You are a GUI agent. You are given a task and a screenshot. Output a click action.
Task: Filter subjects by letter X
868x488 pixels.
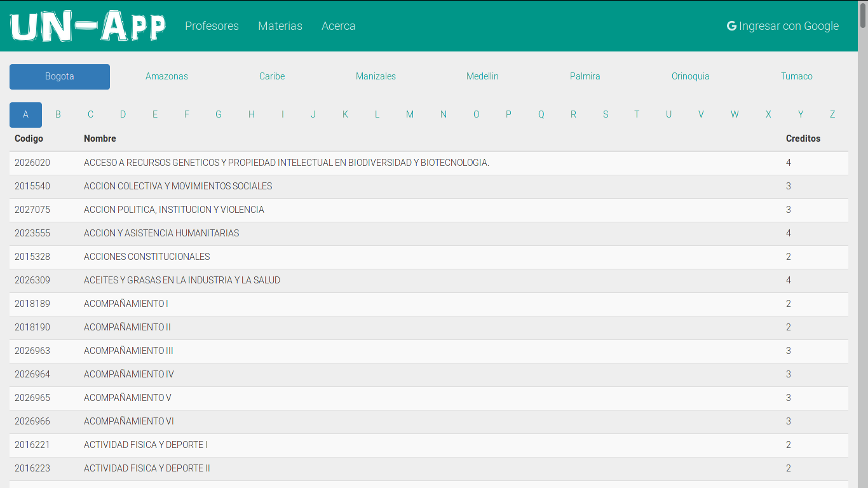pos(768,114)
